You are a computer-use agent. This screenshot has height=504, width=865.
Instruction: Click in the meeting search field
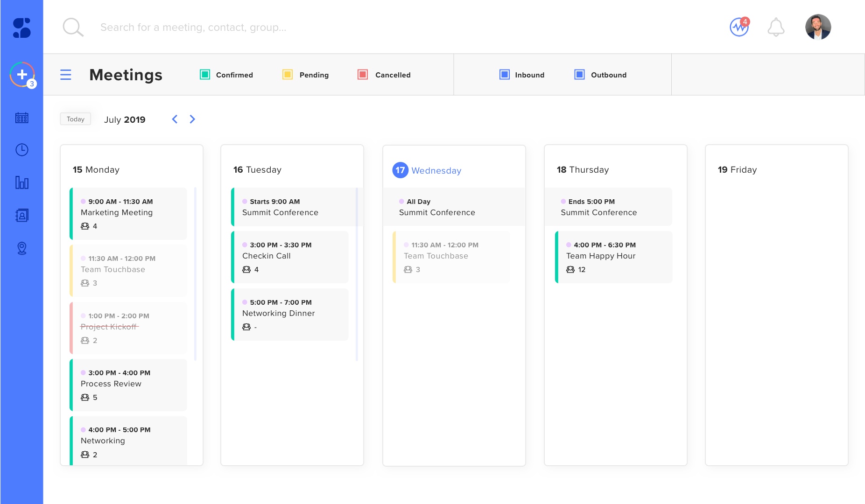pos(193,27)
